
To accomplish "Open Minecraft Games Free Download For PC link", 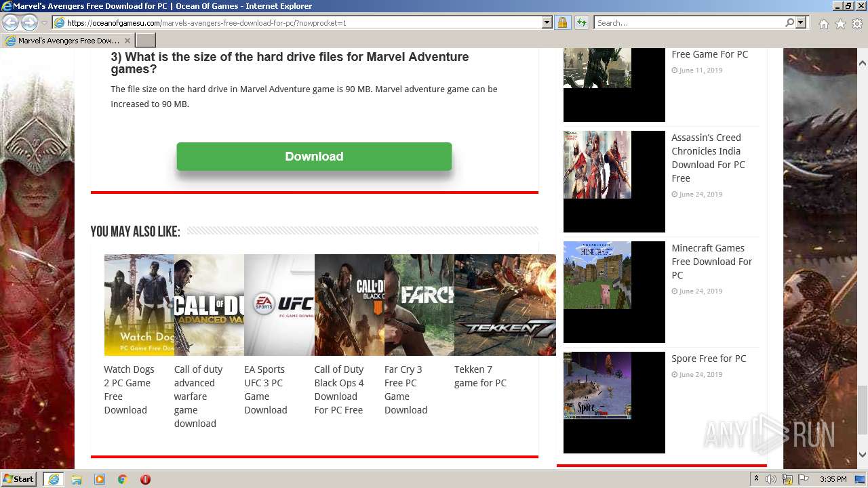I will coord(711,262).
